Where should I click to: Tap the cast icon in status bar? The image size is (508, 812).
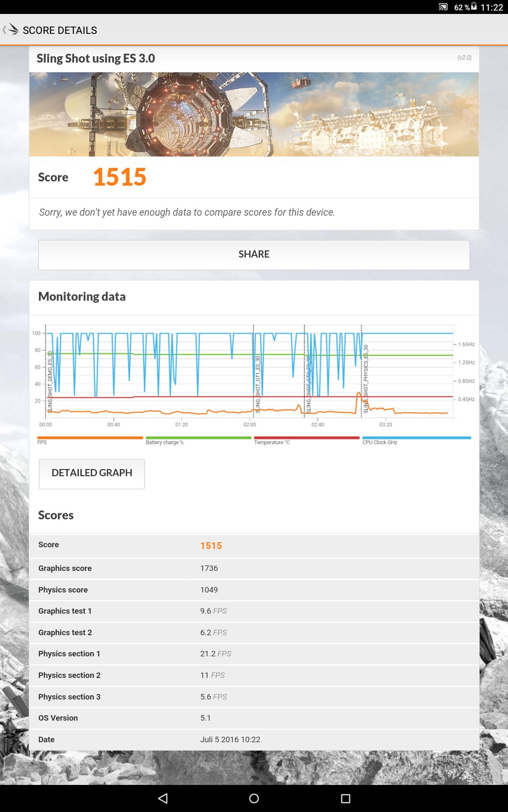443,7
